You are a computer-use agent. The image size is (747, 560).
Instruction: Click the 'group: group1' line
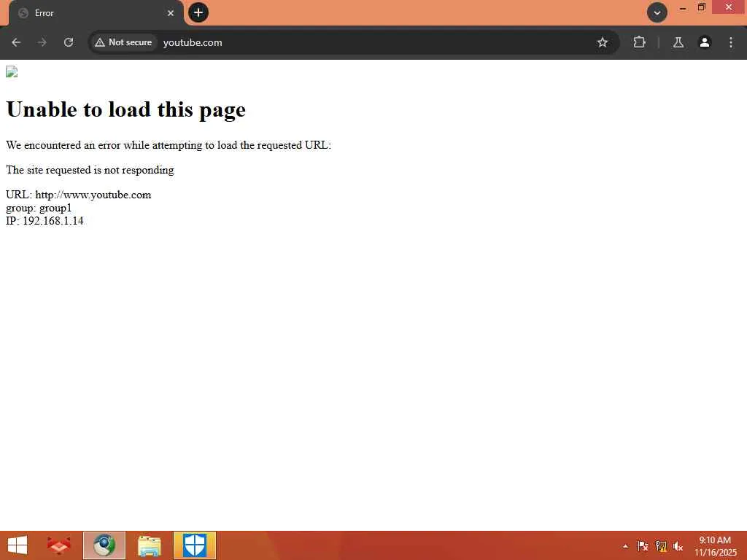pyautogui.click(x=39, y=208)
